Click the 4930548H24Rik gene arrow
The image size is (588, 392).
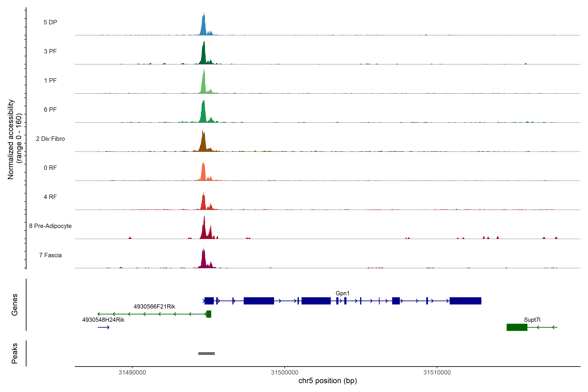(104, 327)
